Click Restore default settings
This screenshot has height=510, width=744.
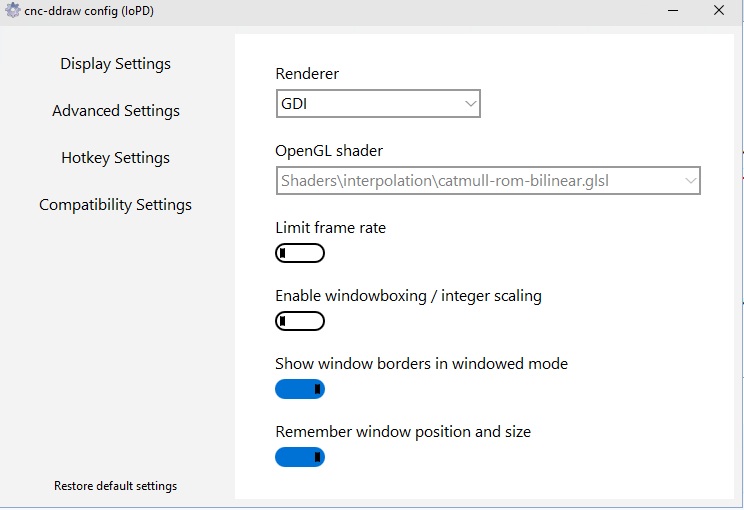point(116,486)
